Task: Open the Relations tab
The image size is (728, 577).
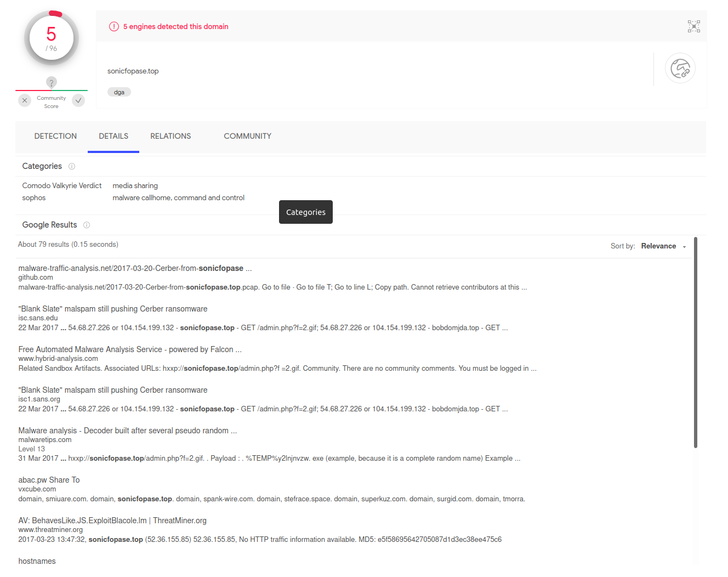Action: click(x=170, y=136)
